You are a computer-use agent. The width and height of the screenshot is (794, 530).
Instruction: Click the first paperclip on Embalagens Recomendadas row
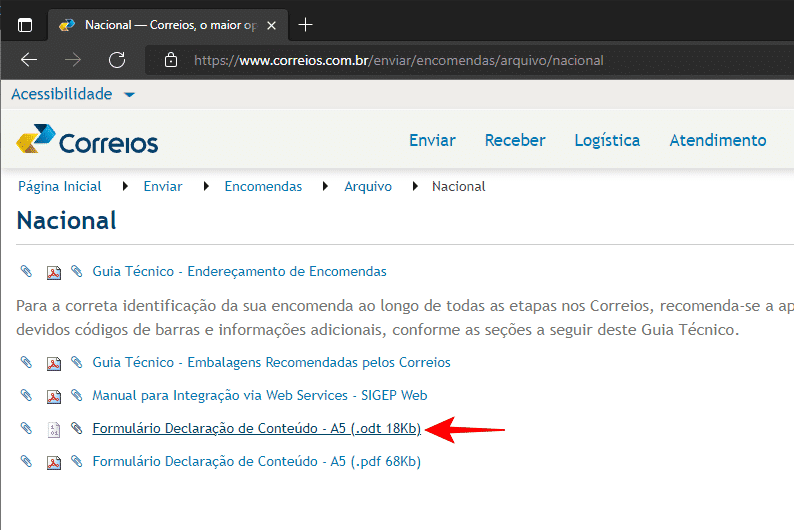tap(26, 362)
